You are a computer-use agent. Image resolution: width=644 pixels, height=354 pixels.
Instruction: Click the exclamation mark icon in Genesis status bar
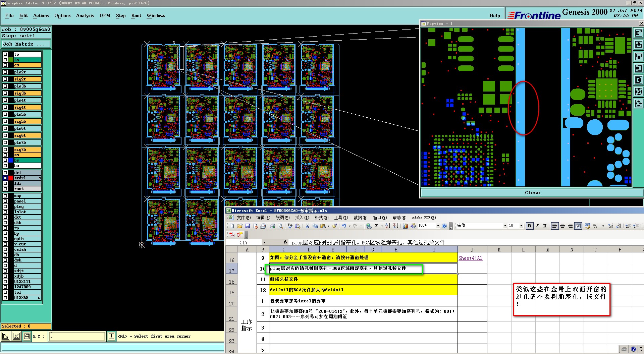coord(111,336)
